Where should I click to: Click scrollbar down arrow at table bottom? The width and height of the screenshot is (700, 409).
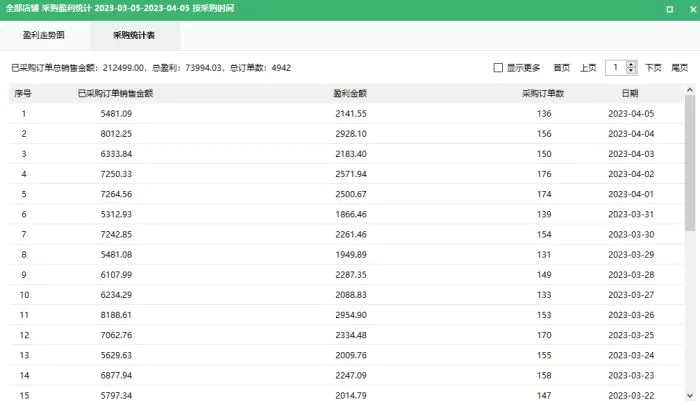click(x=690, y=395)
